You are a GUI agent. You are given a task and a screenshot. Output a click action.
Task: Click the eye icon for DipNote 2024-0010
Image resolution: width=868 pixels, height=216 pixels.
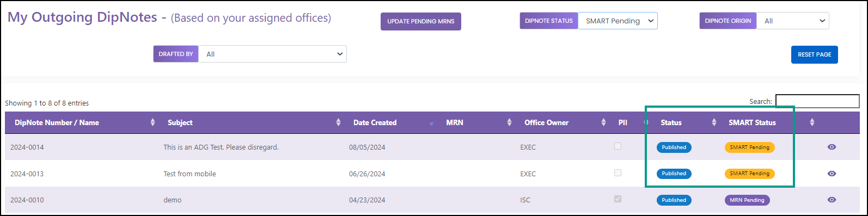[x=832, y=200]
